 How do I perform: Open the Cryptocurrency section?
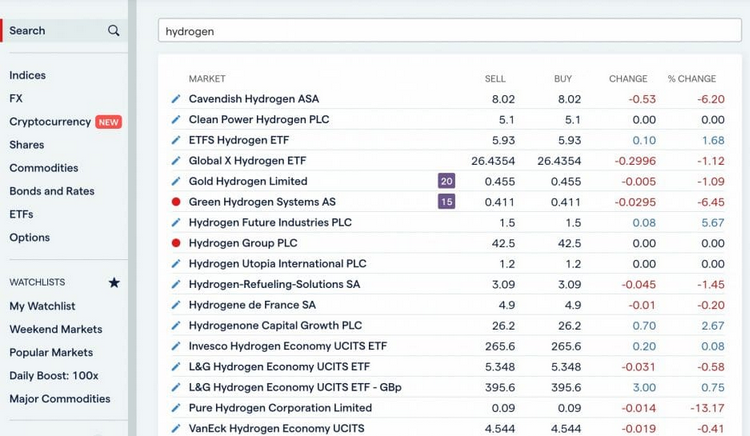point(50,122)
